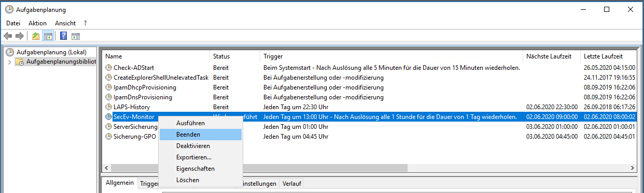Sort by the Status column header
Image resolution: width=644 pixels, height=193 pixels.
235,56
